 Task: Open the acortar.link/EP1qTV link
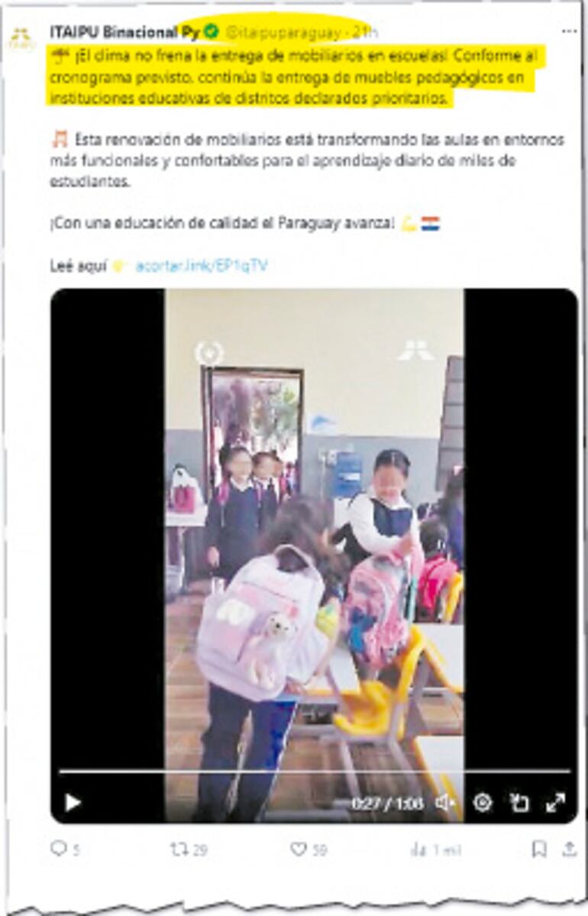202,267
